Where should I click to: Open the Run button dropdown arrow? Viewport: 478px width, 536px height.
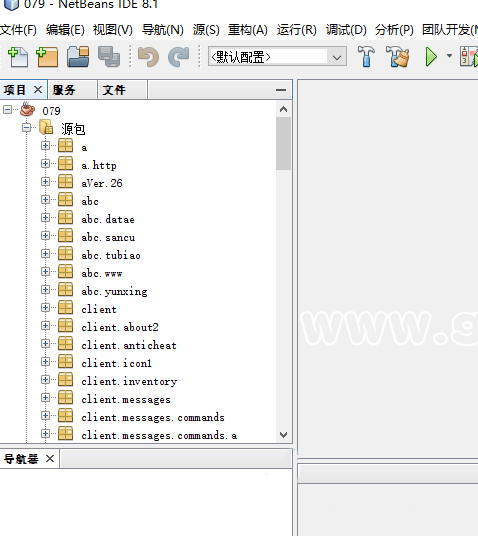pyautogui.click(x=449, y=56)
